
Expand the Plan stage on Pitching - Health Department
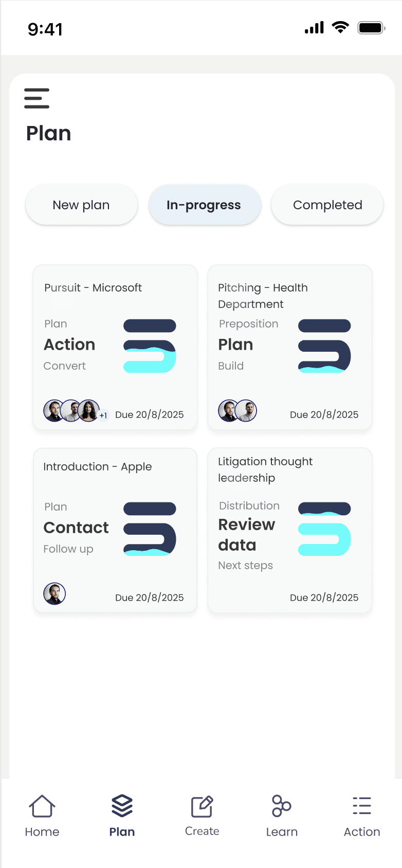(235, 345)
